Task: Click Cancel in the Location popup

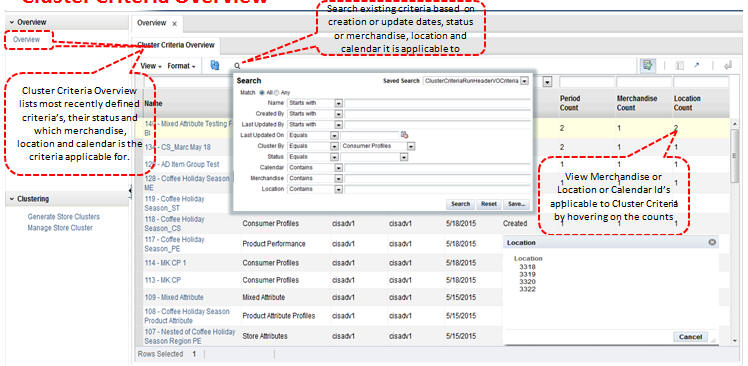Action: (690, 337)
